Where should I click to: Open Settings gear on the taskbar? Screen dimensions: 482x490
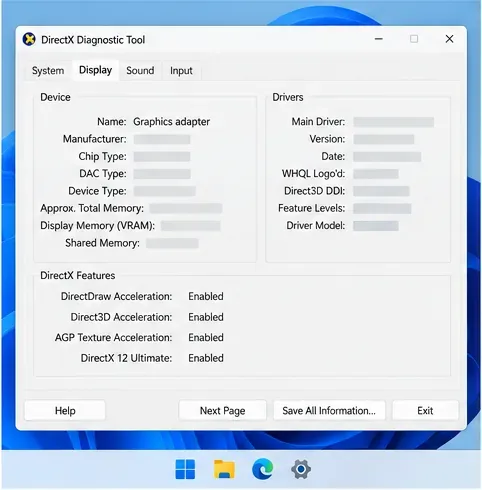(x=301, y=469)
